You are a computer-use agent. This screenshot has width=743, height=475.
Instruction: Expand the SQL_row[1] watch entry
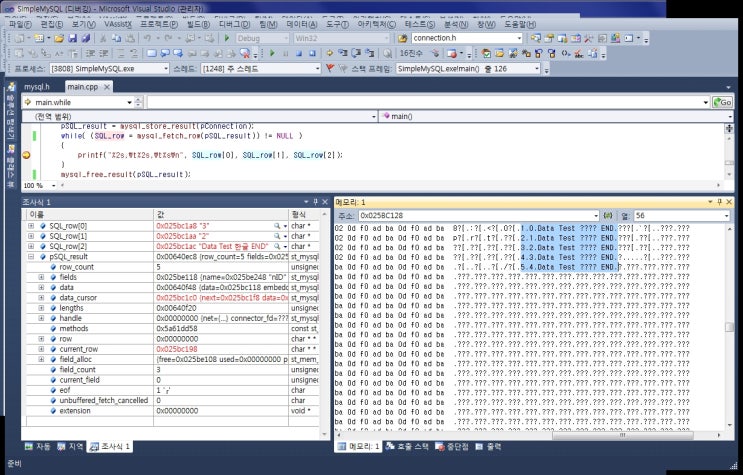click(x=31, y=236)
